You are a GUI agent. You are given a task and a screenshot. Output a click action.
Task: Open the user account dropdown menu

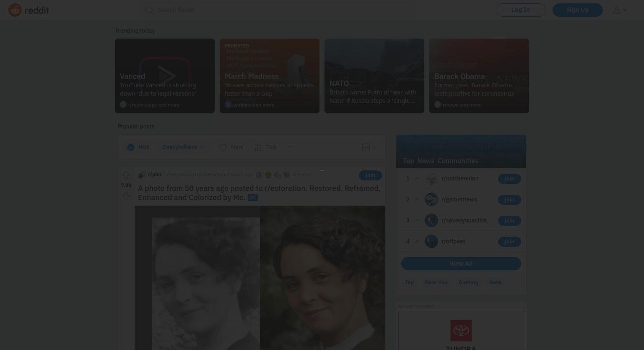620,10
